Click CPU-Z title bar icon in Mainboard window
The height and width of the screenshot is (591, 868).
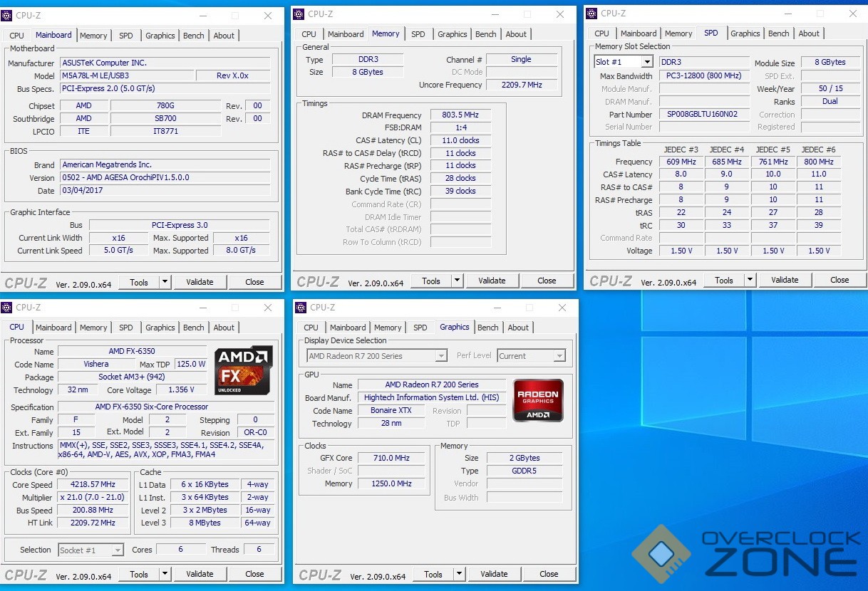7,15
